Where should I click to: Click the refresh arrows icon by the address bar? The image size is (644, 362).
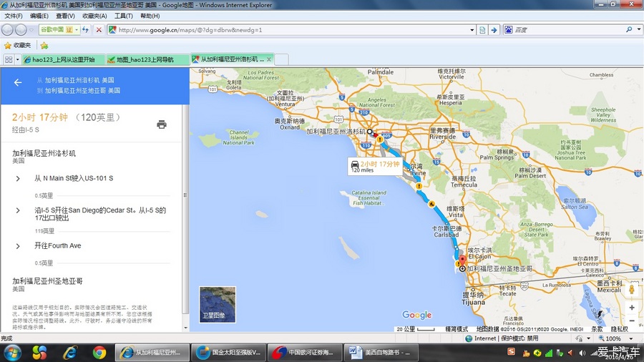coord(85,29)
